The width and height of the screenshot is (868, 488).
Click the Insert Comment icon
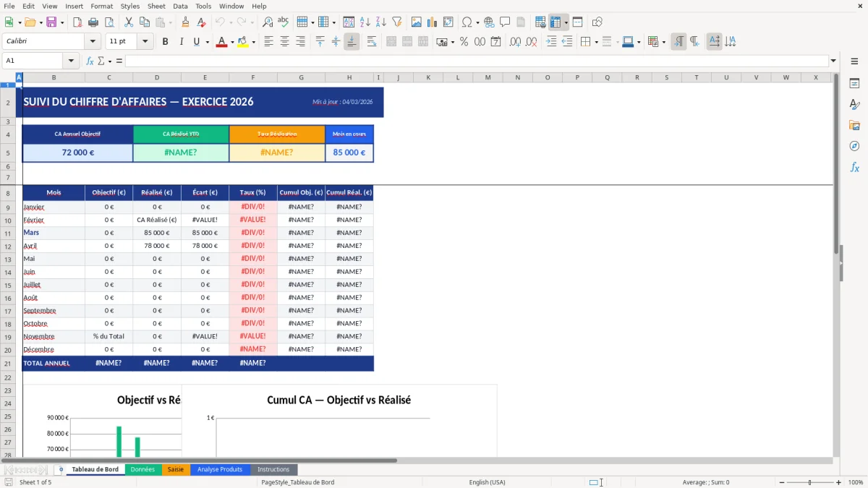[505, 22]
